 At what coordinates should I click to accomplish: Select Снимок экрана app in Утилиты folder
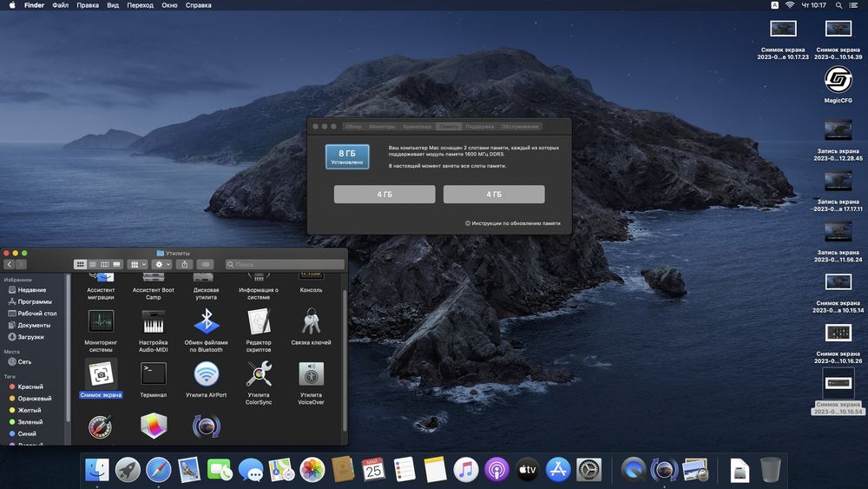click(101, 374)
